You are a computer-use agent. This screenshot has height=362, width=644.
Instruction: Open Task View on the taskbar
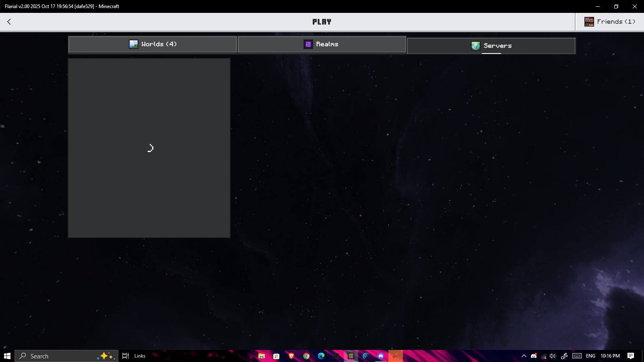coord(126,356)
